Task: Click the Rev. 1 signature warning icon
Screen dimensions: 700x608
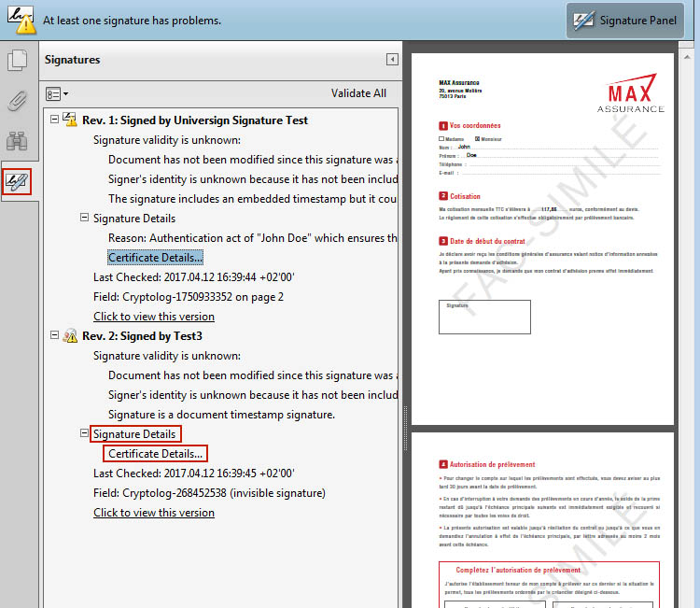Action: [x=70, y=120]
